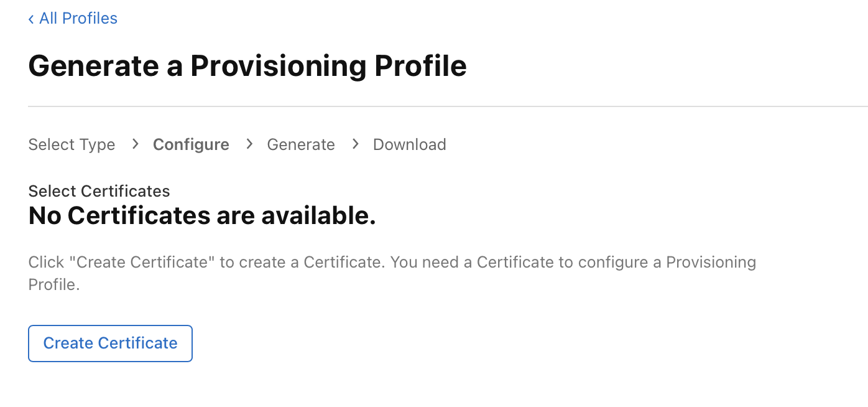868x407 pixels.
Task: Go back to All Profiles
Action: pos(78,19)
